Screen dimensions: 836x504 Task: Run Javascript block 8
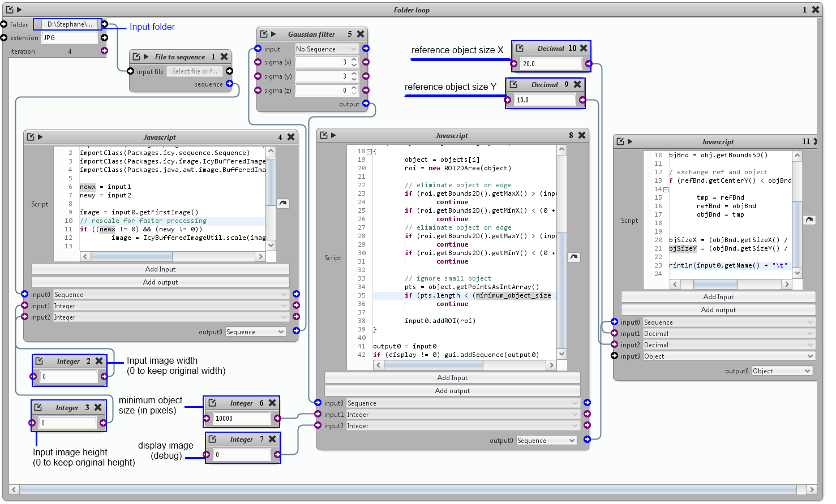click(x=332, y=135)
